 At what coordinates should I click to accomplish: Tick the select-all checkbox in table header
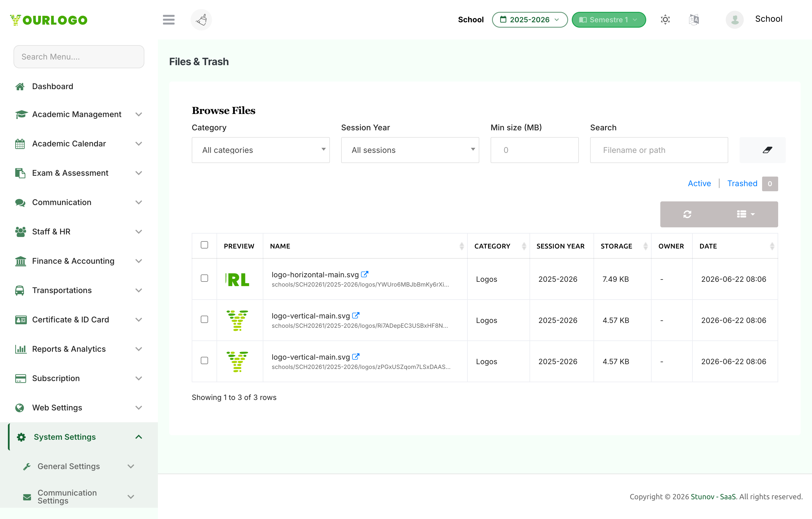[204, 245]
